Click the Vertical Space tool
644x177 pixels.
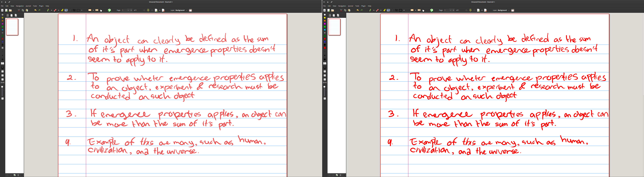[97, 10]
